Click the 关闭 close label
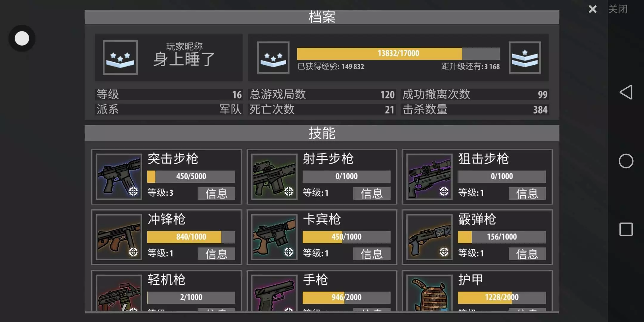The image size is (644, 322). 618,9
